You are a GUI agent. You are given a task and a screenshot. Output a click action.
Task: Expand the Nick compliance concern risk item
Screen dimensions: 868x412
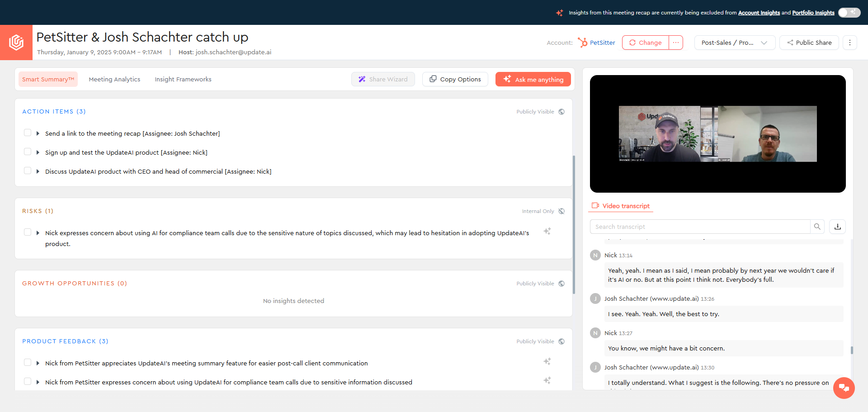point(38,233)
